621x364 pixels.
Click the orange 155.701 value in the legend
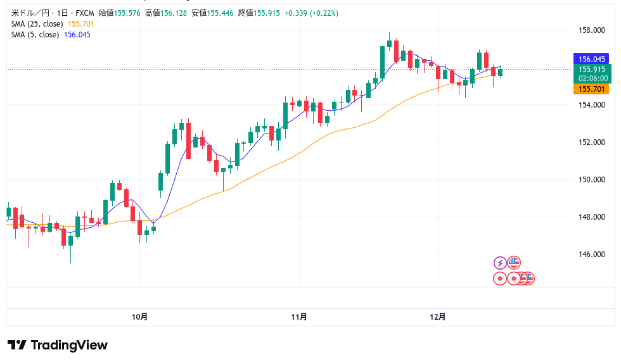click(80, 24)
